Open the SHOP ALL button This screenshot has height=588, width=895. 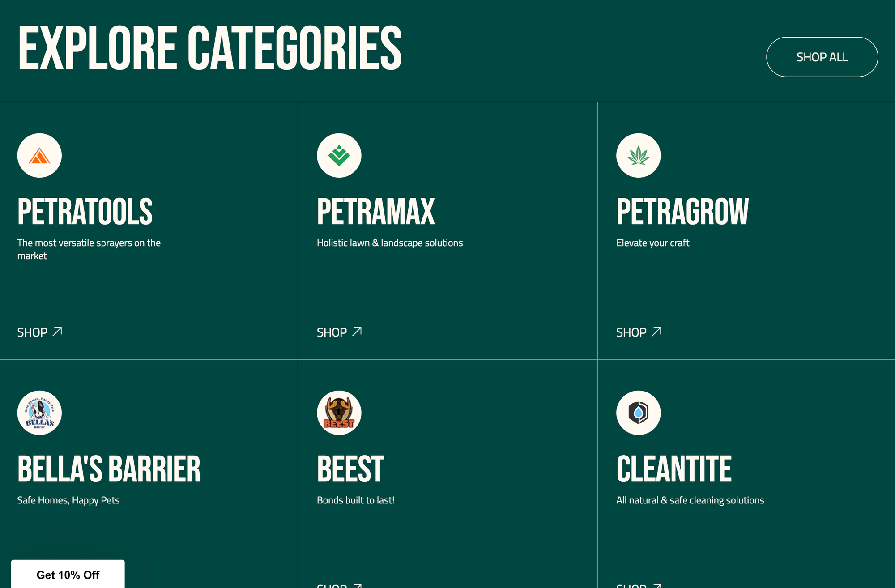(822, 57)
